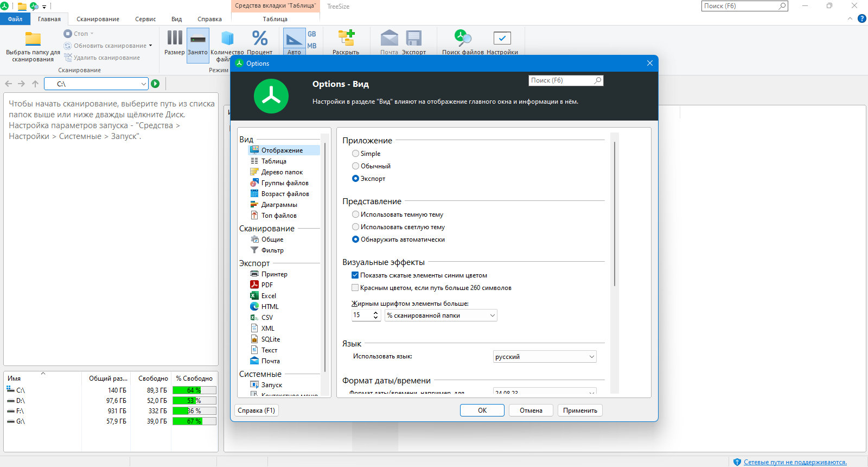Select the Simple application mode radio
Image resolution: width=868 pixels, height=467 pixels.
tap(355, 154)
